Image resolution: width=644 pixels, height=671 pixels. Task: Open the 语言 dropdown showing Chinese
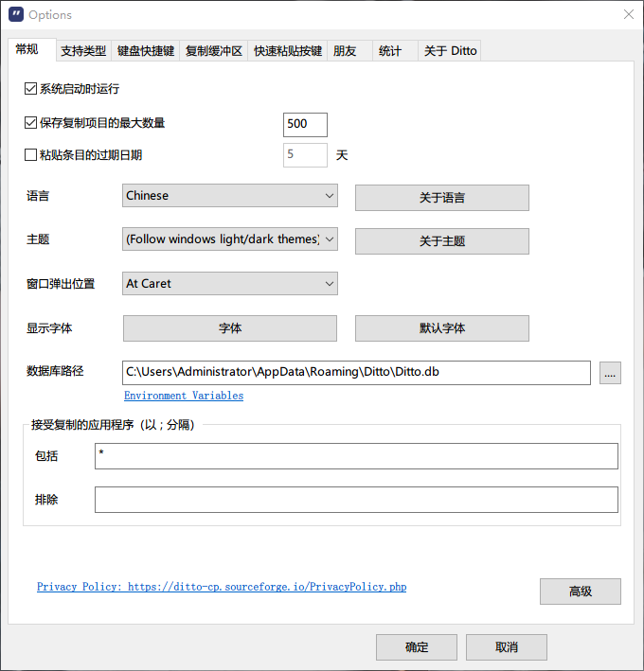pyautogui.click(x=230, y=196)
